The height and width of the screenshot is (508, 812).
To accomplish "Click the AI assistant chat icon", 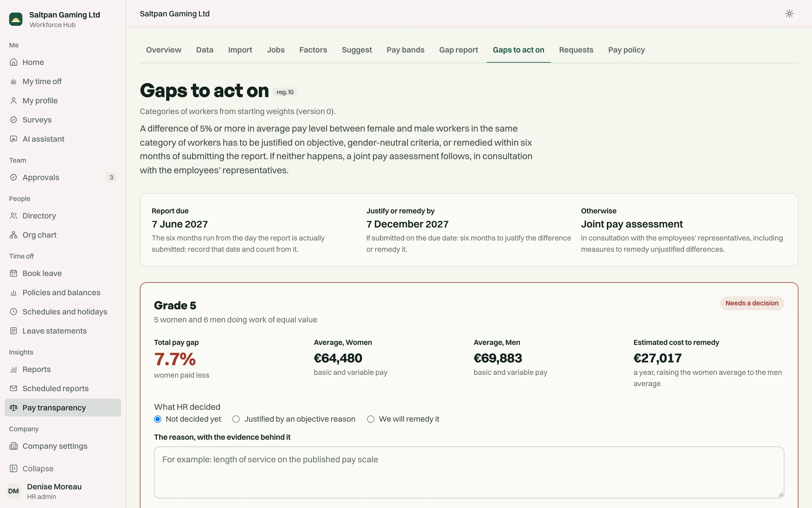I will point(14,139).
